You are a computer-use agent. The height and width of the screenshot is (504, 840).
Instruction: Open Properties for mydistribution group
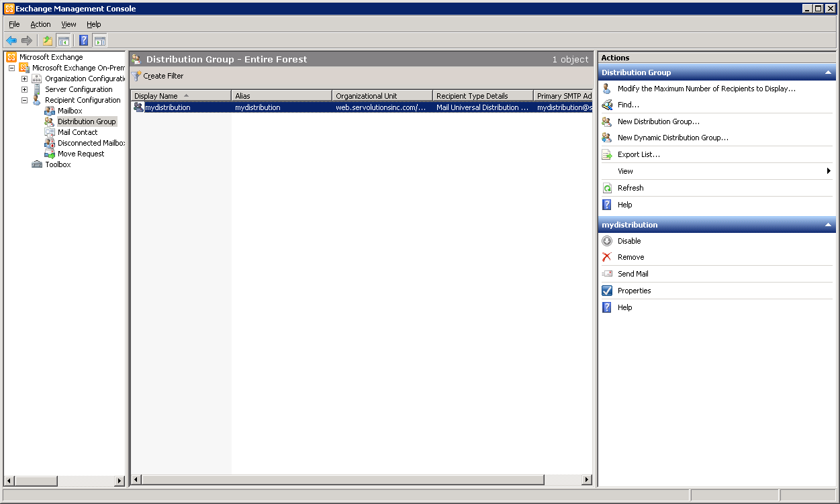point(607,291)
